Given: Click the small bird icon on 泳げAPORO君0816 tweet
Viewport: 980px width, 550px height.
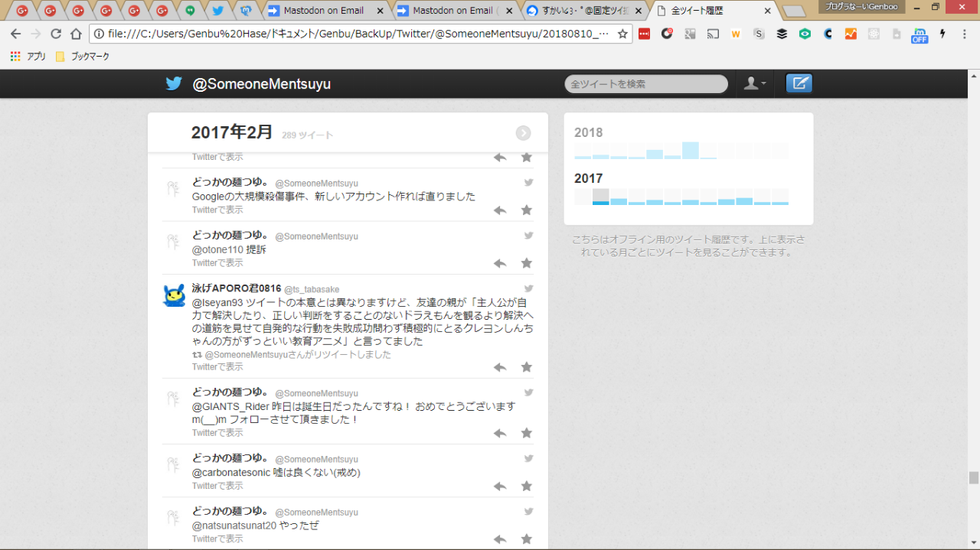Looking at the screenshot, I should click(528, 288).
